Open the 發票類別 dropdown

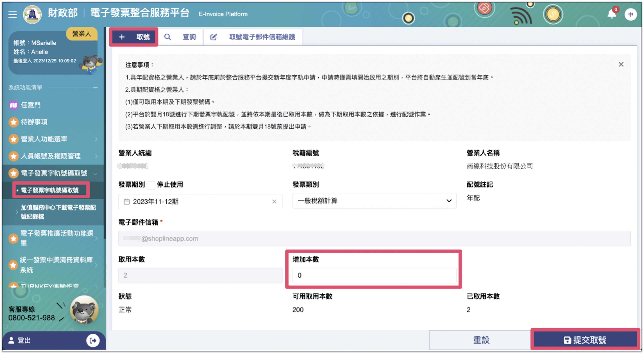374,201
